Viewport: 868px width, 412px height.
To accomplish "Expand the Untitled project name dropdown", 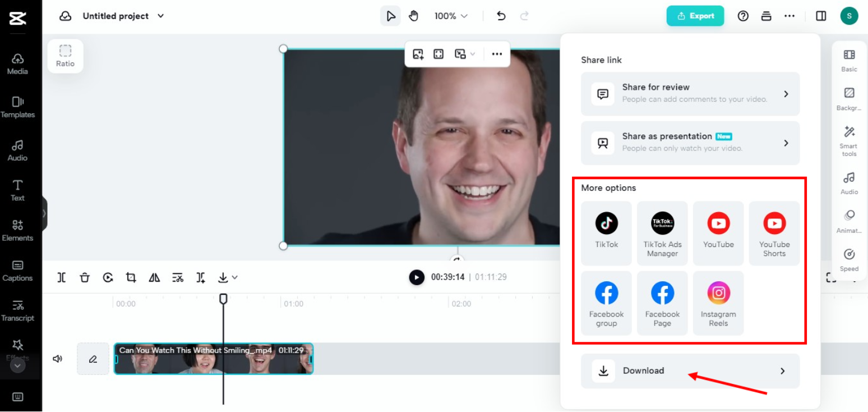I will tap(161, 16).
